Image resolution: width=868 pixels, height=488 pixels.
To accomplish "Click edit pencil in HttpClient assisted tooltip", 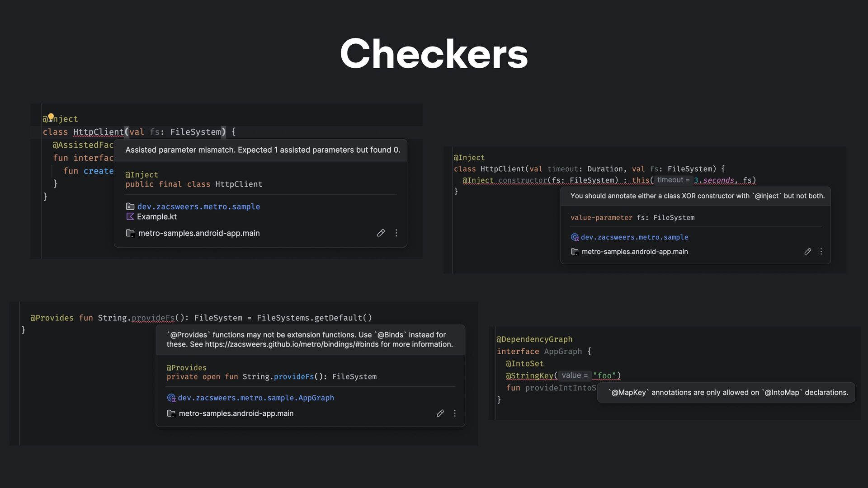I will pos(381,233).
